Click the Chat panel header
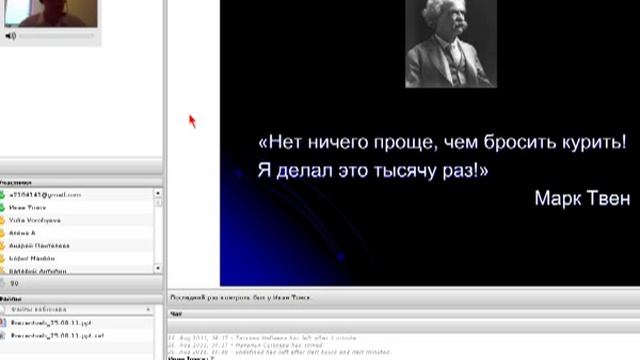Image resolution: width=640 pixels, height=360 pixels. tap(176, 314)
